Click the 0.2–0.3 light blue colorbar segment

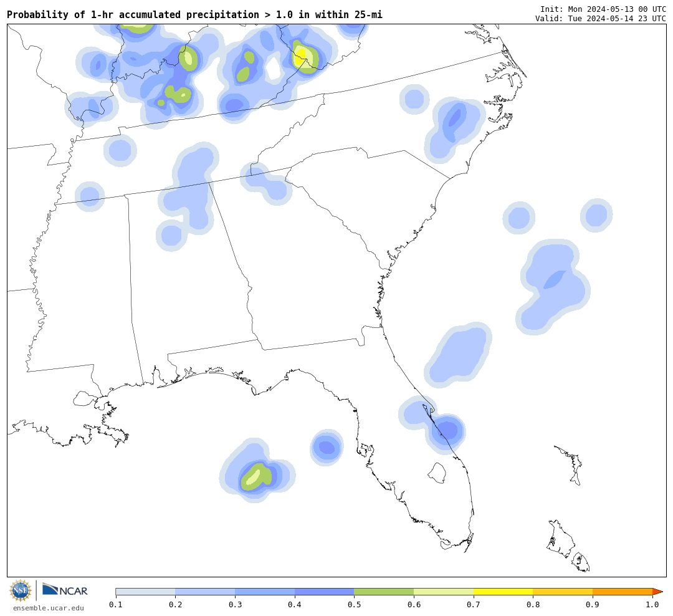click(205, 592)
